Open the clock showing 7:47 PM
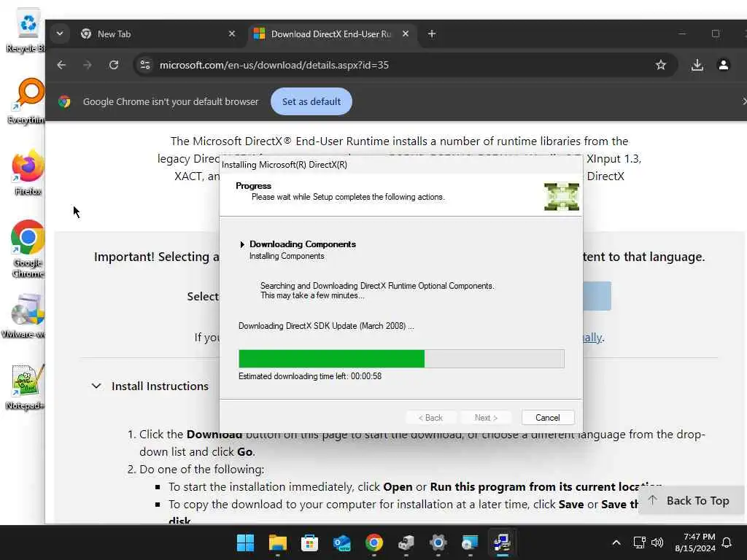Viewport: 747px width, 560px height. [695, 542]
